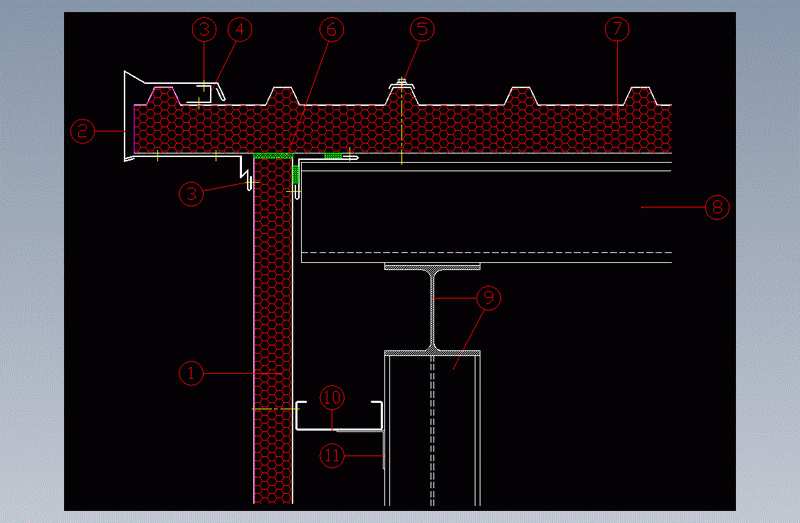The width and height of the screenshot is (800, 523).
Task: Click callout bubble number 1
Action: point(190,374)
